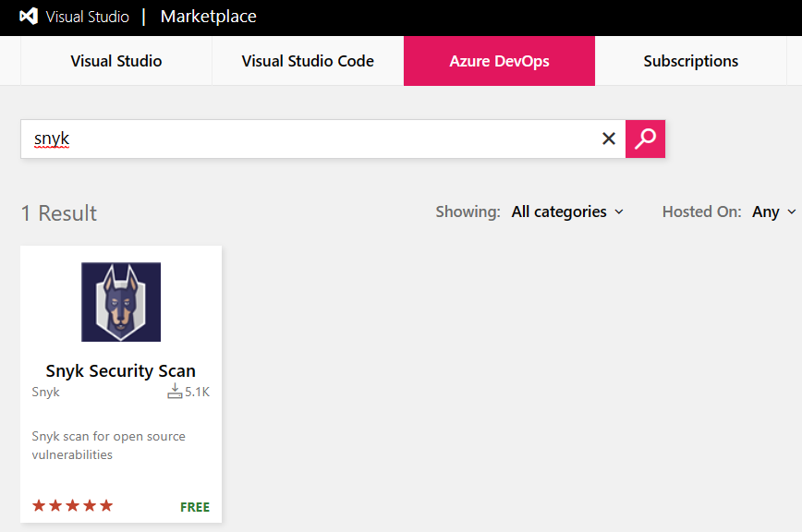Open the Snyk Doberman logo thumbnail
Screen dimensions: 802x532
[121, 301]
